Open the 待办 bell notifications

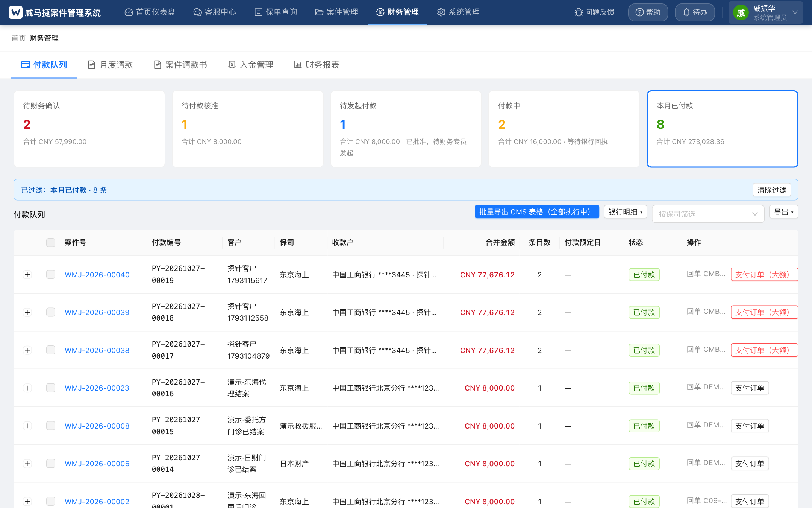pos(695,12)
